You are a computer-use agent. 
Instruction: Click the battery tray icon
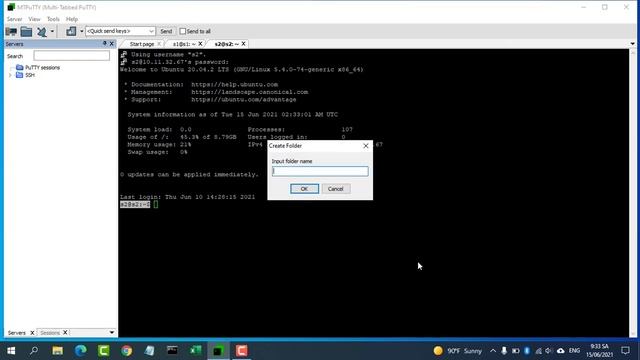[516, 351]
